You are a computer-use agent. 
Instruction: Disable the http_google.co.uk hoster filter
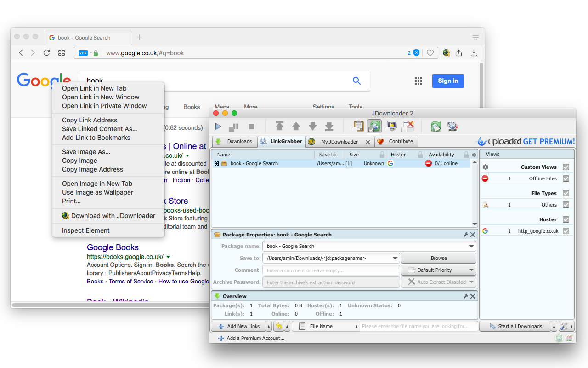565,230
